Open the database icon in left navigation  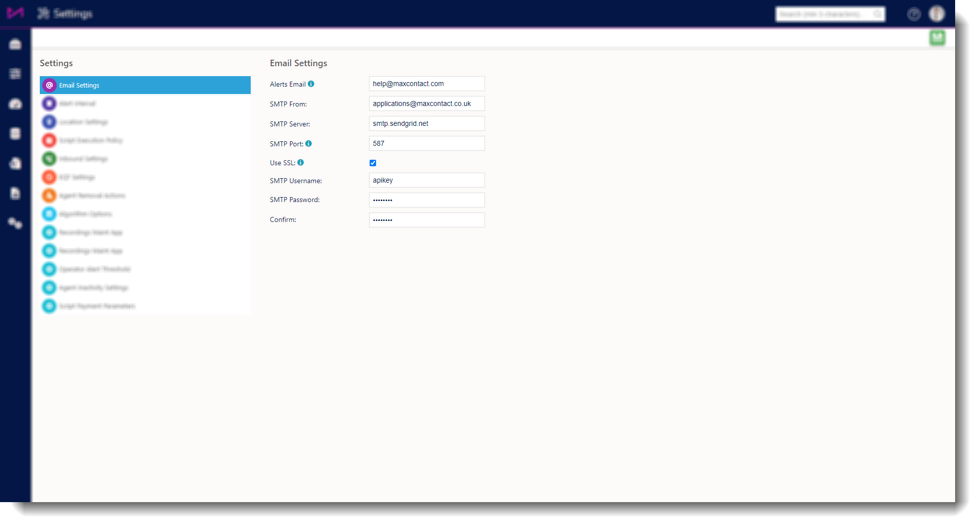[15, 133]
